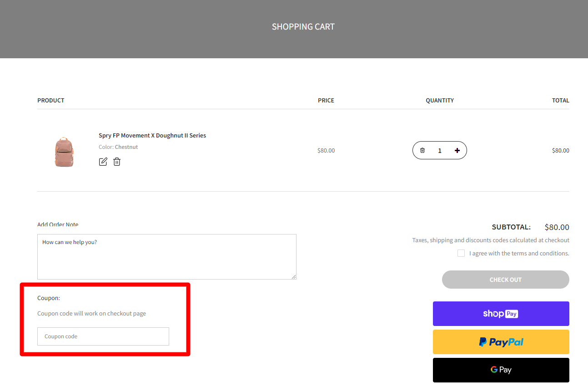Image resolution: width=588 pixels, height=387 pixels.
Task: Click the order note text box
Action: click(x=167, y=256)
